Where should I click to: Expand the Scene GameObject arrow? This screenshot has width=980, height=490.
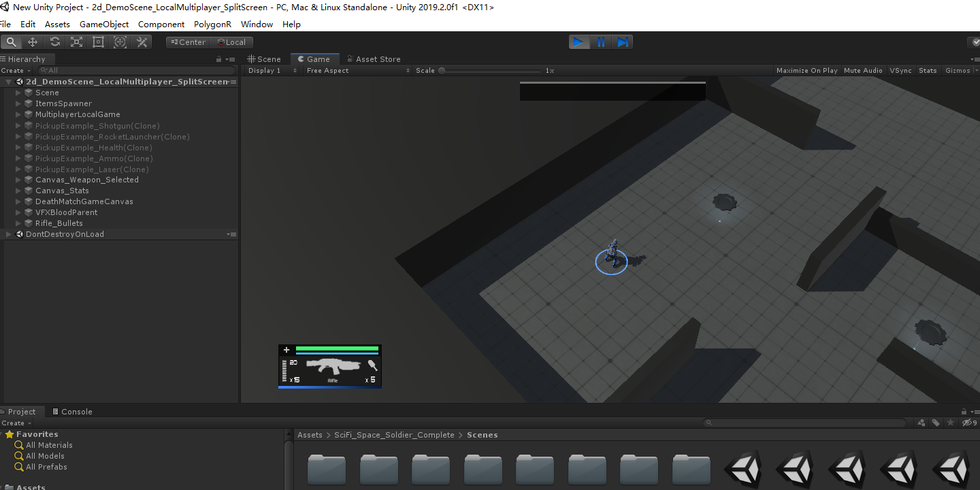coord(18,93)
